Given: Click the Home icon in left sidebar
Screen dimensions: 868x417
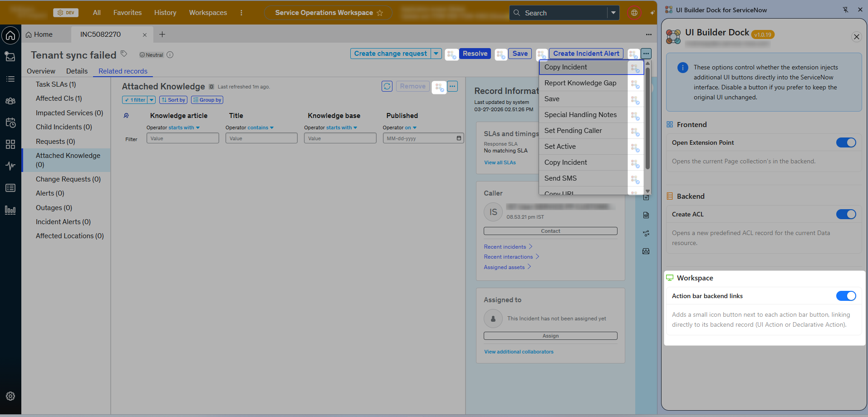Looking at the screenshot, I should (x=10, y=35).
